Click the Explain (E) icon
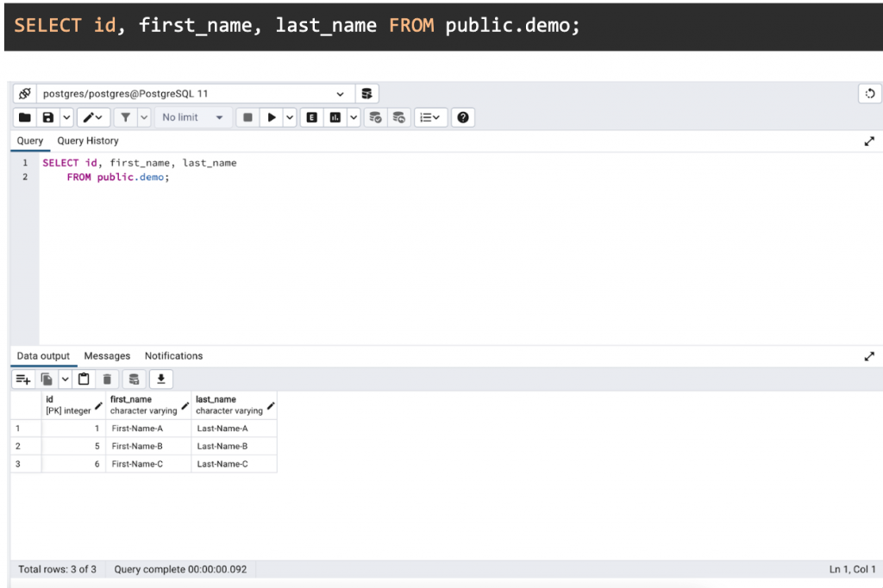This screenshot has width=883, height=588. (x=312, y=117)
